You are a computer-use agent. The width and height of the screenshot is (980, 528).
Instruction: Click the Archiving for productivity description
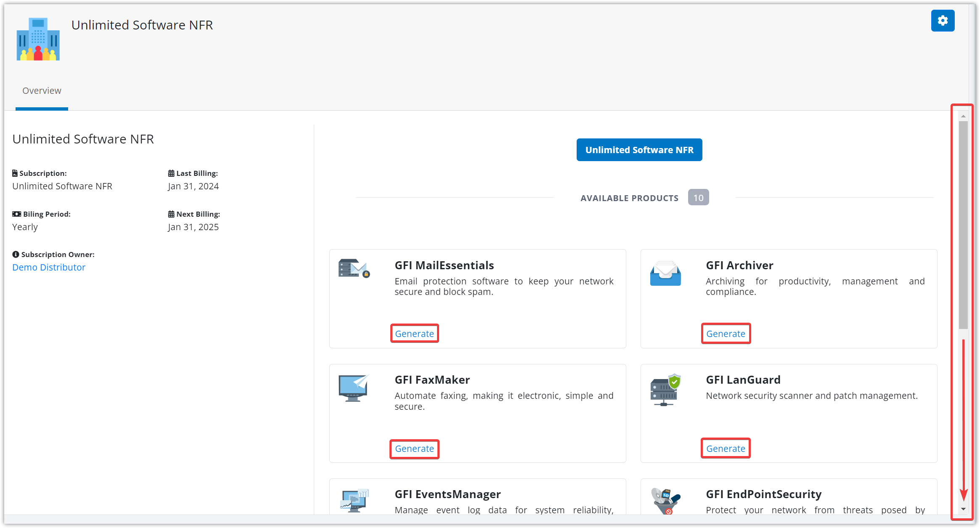(x=815, y=287)
